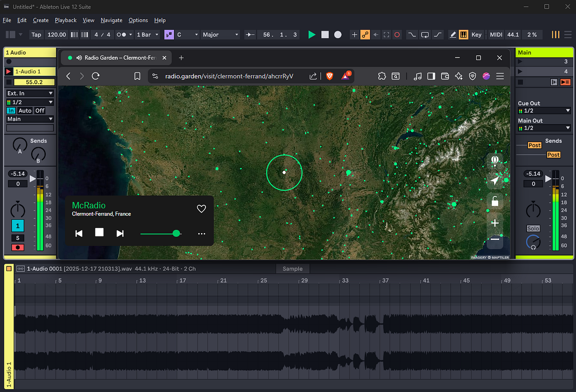Open the Options menu

tap(138, 20)
